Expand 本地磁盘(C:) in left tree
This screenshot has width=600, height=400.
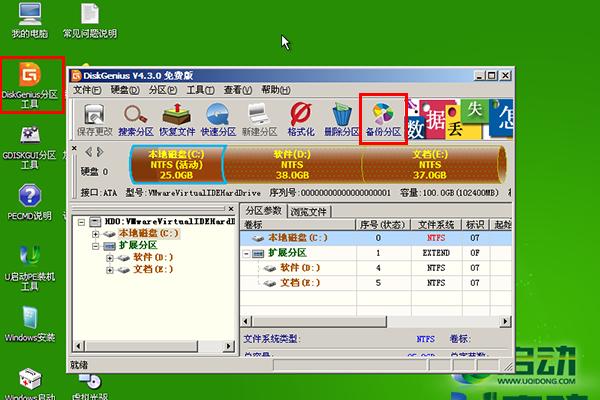coord(95,234)
